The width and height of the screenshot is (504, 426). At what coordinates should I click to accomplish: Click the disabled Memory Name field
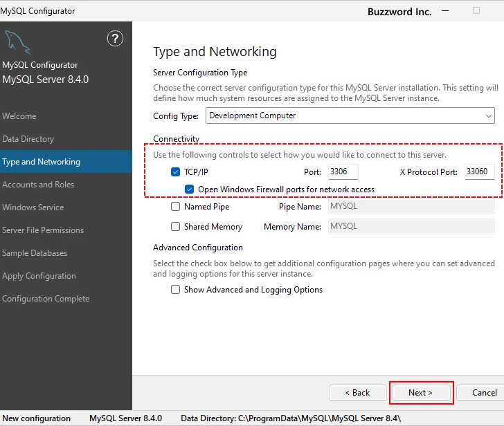tap(411, 227)
